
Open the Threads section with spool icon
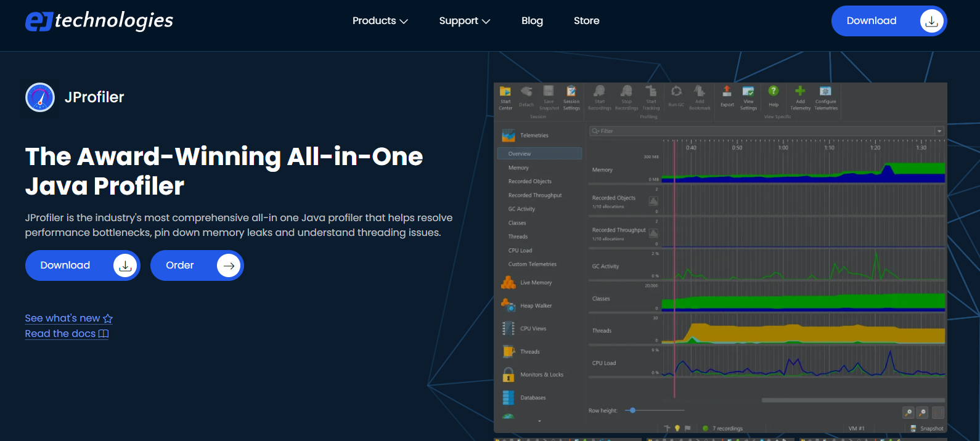click(x=521, y=352)
